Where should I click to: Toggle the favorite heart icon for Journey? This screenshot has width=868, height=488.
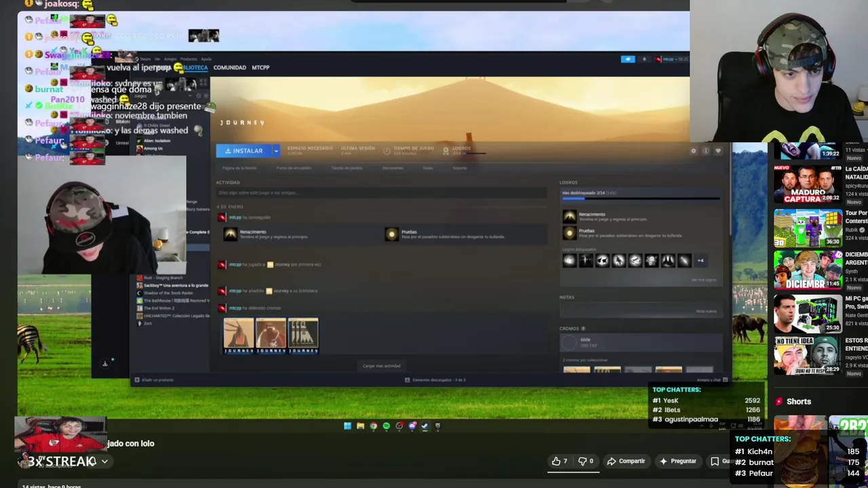(x=717, y=151)
